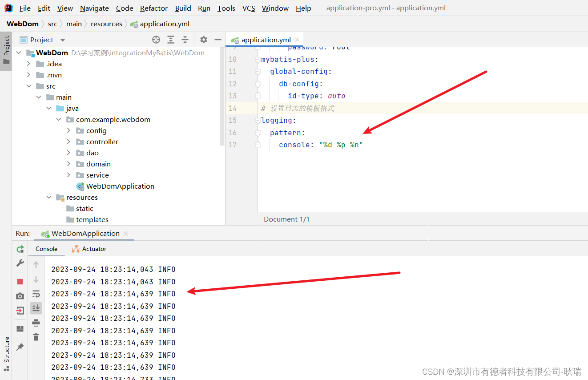
Task: Click the Collapse All icon in Project panel
Action: pyautogui.click(x=185, y=40)
